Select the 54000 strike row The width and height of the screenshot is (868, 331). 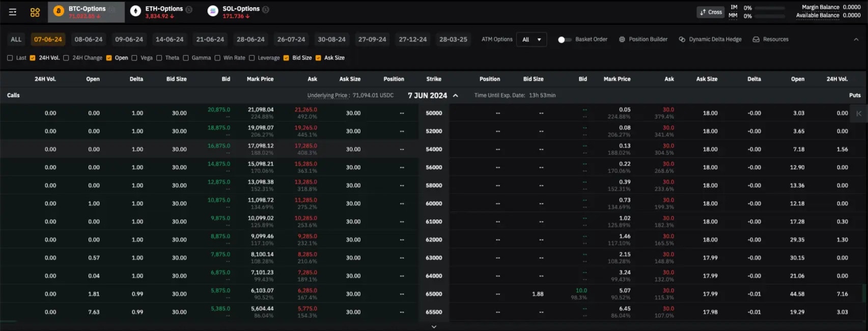click(x=434, y=149)
